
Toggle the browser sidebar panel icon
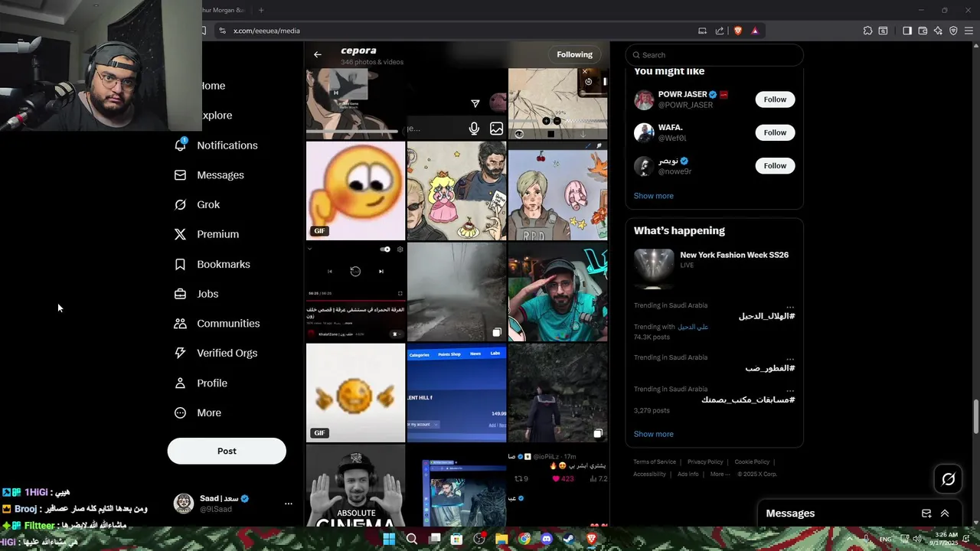pyautogui.click(x=906, y=31)
